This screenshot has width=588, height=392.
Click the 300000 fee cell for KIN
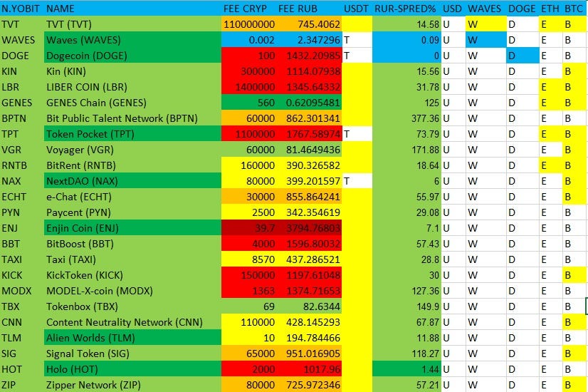(248, 71)
